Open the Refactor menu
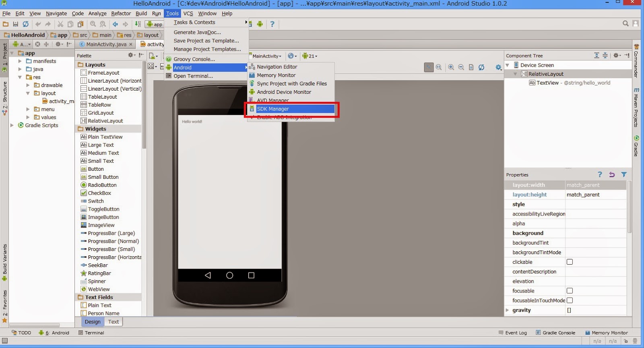This screenshot has width=644, height=348. point(121,13)
